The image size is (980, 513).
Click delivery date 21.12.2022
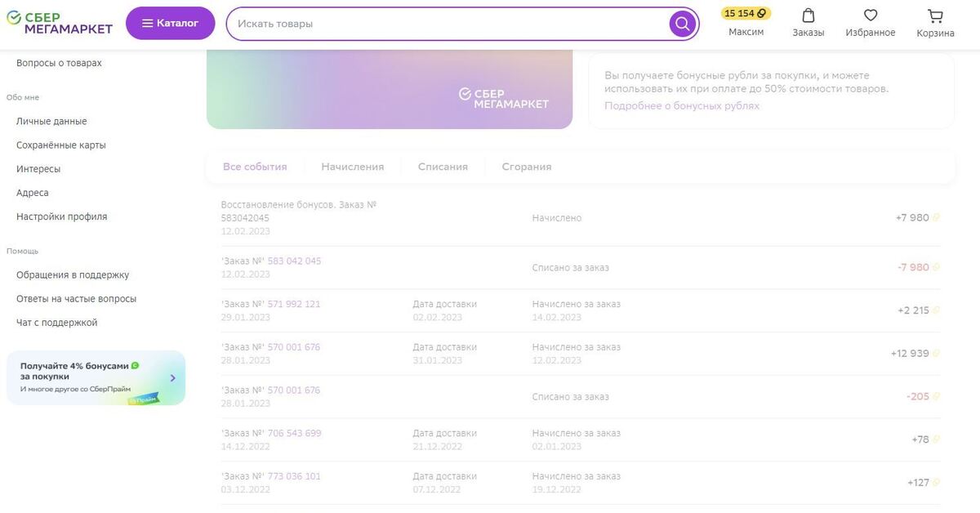[x=438, y=447]
